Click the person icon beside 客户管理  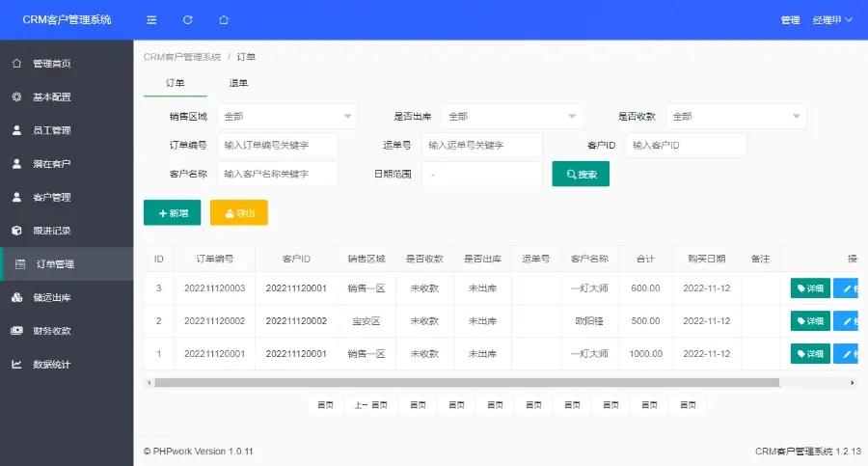point(16,197)
